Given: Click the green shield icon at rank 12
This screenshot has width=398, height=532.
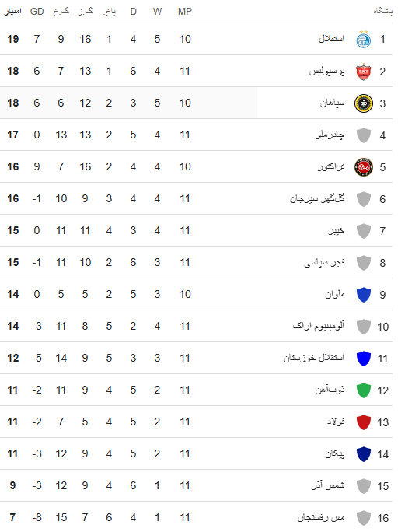Looking at the screenshot, I should pyautogui.click(x=364, y=390).
